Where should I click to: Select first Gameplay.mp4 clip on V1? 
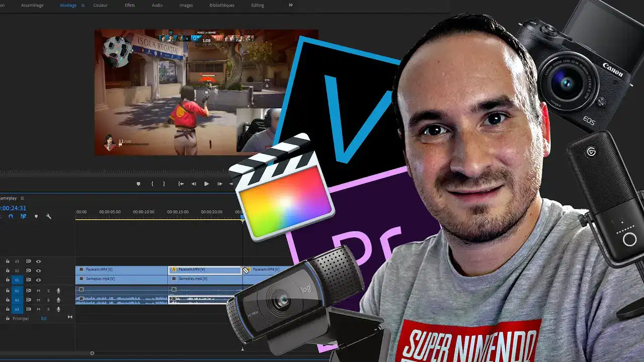[x=121, y=279]
